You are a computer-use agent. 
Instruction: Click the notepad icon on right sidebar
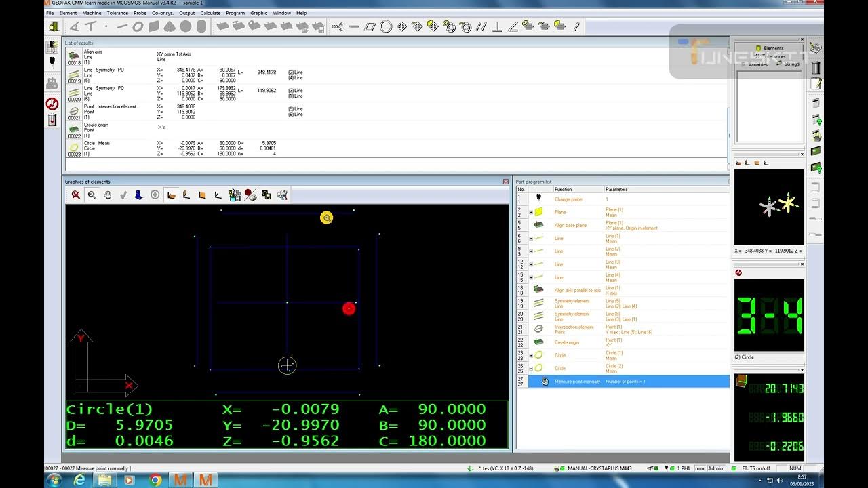pos(816,84)
